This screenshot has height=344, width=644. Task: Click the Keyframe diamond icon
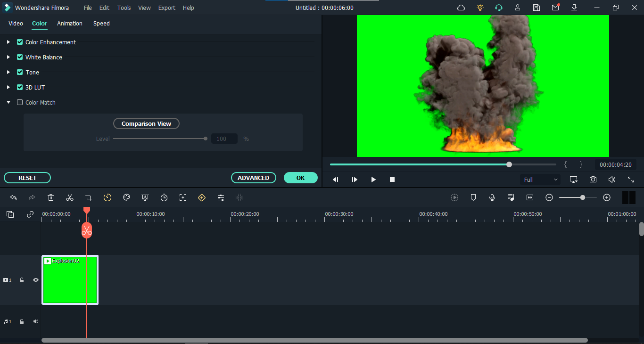coord(202,197)
